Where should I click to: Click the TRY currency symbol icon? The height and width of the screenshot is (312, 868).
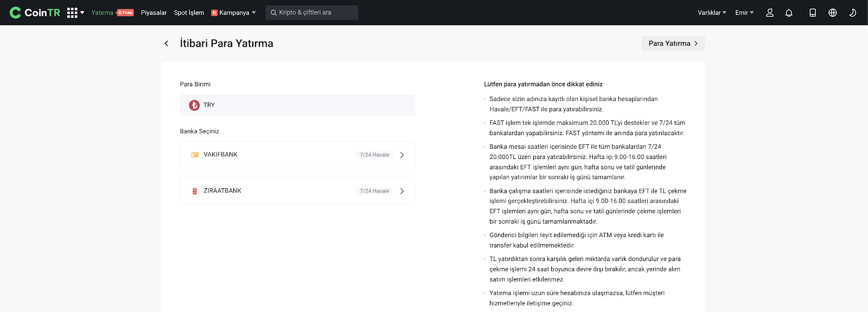coord(194,105)
